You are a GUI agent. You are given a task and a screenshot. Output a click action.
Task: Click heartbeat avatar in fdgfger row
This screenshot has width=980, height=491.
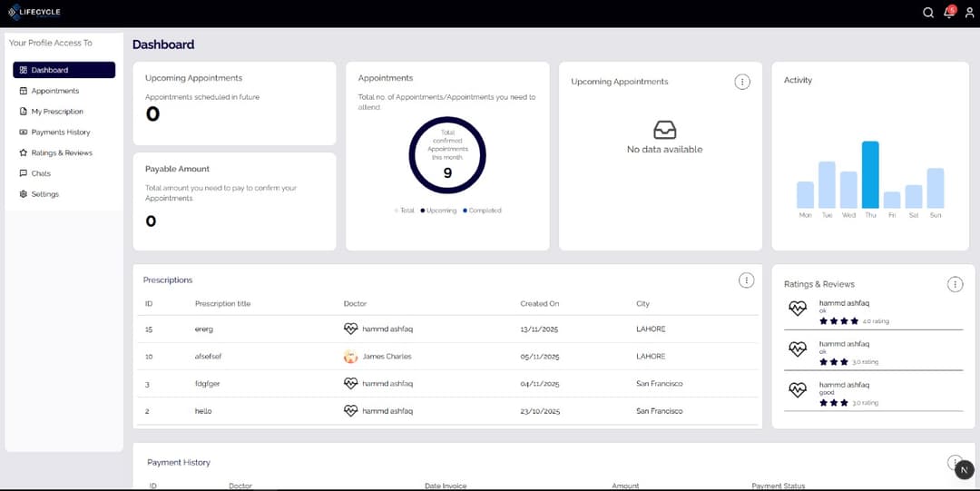[x=350, y=383]
